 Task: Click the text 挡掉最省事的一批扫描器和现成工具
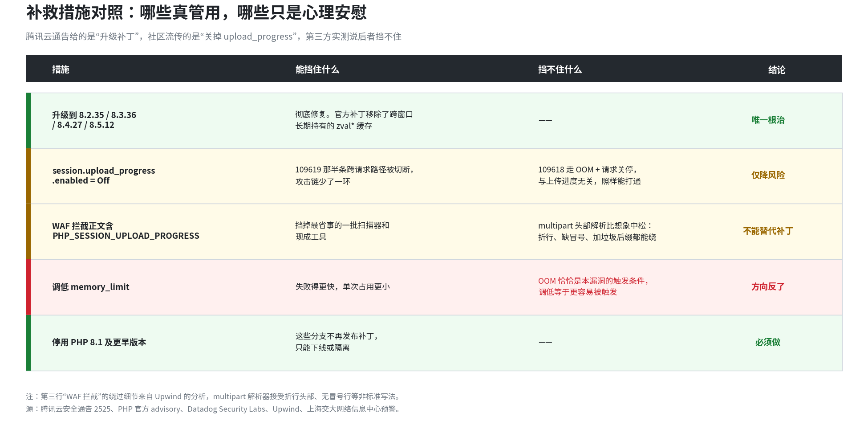pyautogui.click(x=342, y=231)
